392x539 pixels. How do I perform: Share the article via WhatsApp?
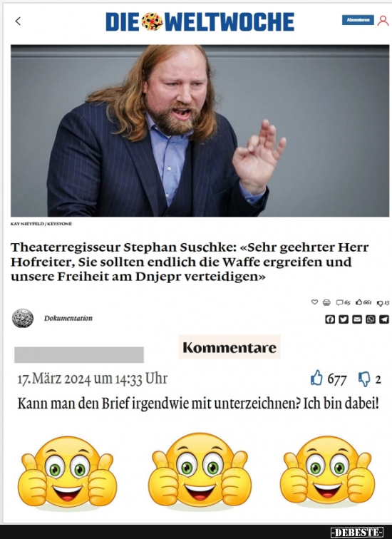tap(371, 319)
